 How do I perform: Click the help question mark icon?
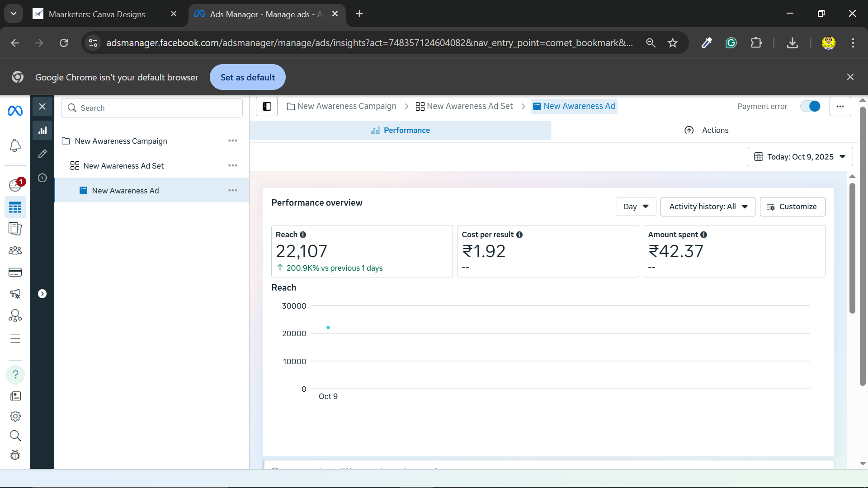(15, 375)
